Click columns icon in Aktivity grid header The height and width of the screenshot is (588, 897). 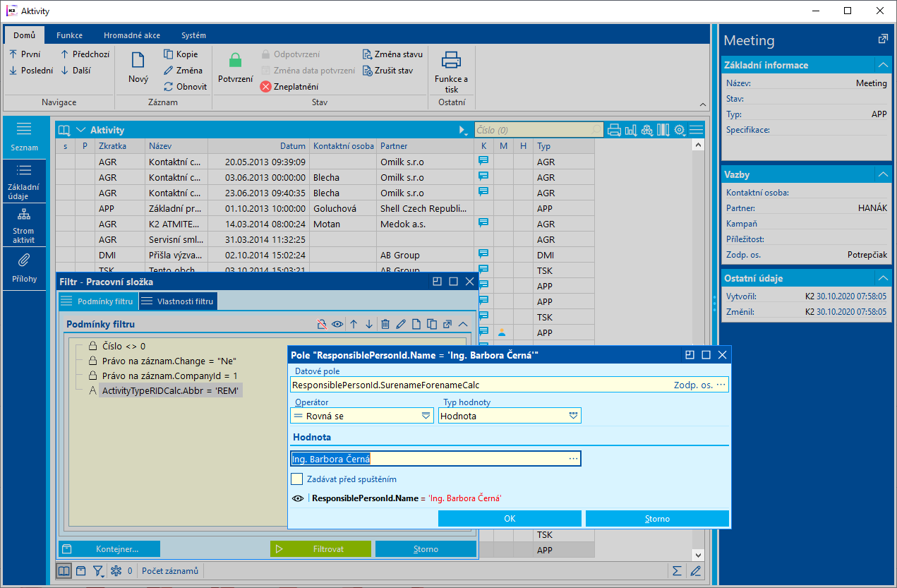(x=663, y=130)
